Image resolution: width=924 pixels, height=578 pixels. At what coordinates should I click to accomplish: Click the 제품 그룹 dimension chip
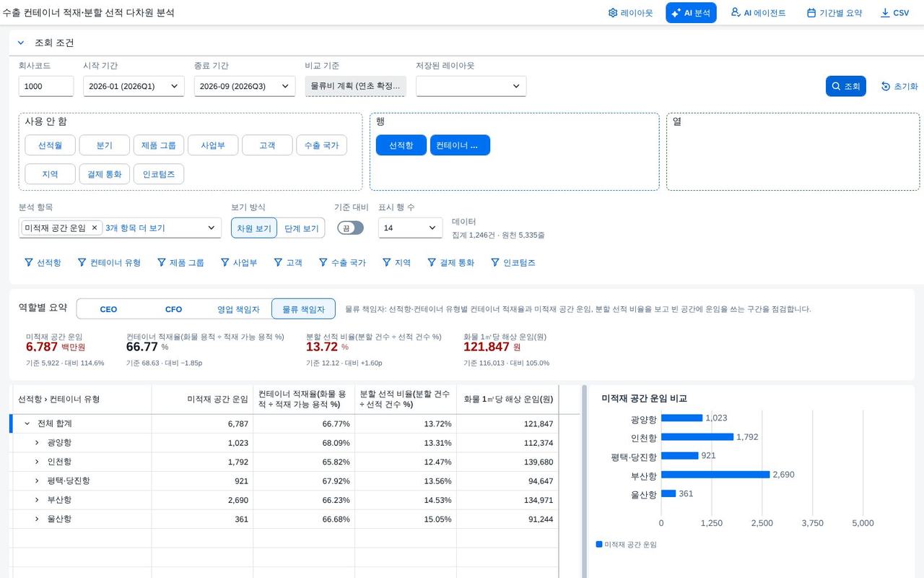point(159,145)
